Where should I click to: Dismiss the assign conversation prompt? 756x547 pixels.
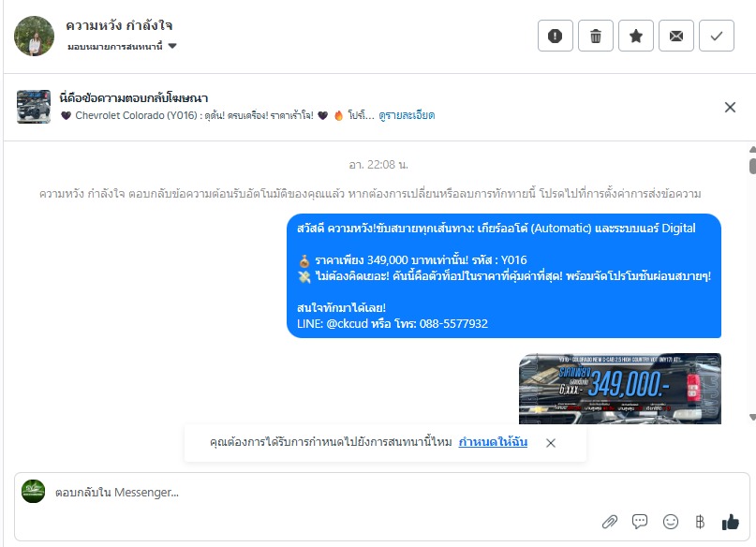[551, 443]
